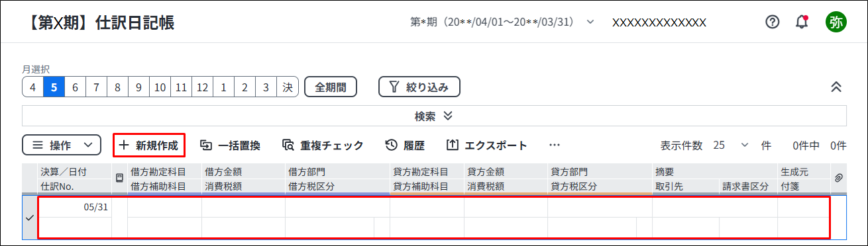Open the 履歴 history button

[x=405, y=145]
